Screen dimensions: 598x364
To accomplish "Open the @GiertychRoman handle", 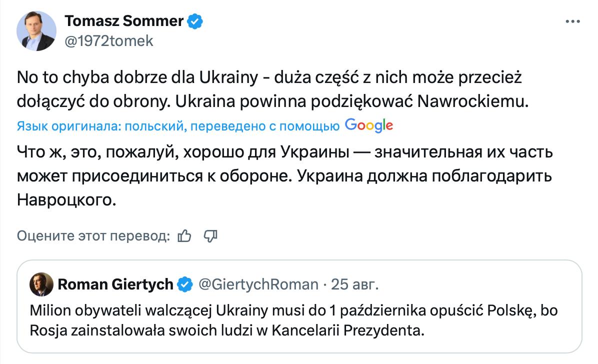I will [258, 284].
